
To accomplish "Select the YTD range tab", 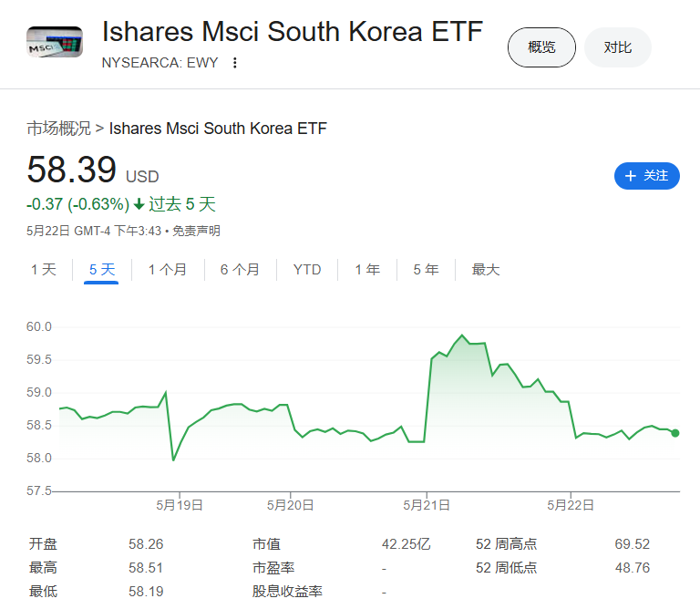I will (307, 270).
